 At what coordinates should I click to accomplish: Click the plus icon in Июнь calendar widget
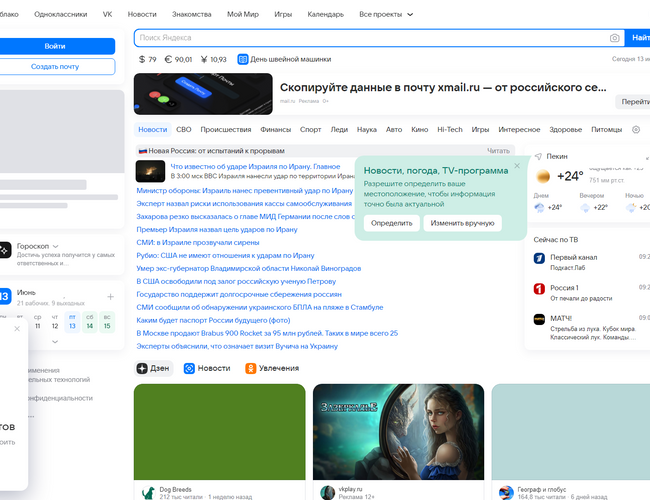click(x=110, y=297)
